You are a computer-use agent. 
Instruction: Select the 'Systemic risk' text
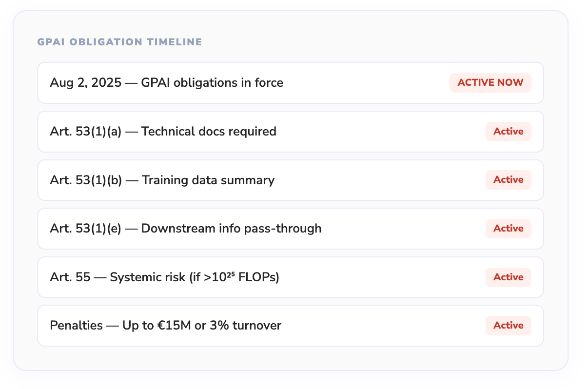tap(142, 277)
